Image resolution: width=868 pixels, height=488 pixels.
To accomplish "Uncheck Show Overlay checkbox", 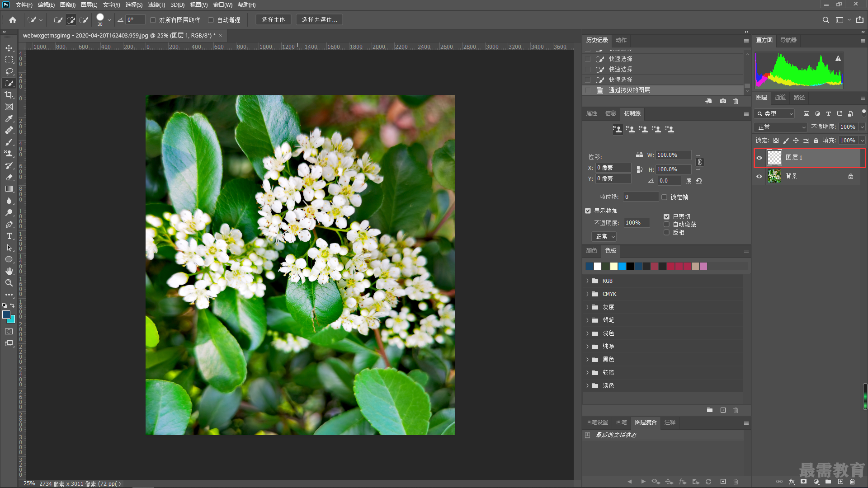I will click(588, 211).
